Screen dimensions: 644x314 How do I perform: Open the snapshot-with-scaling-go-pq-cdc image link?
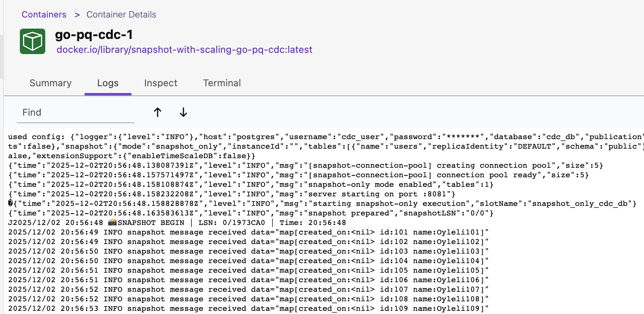pyautogui.click(x=184, y=50)
